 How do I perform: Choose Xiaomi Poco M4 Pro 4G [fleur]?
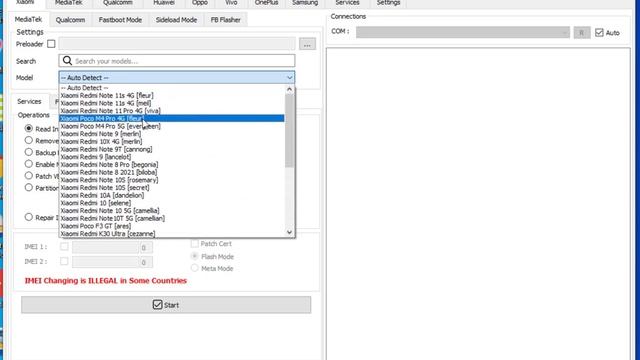click(172, 118)
